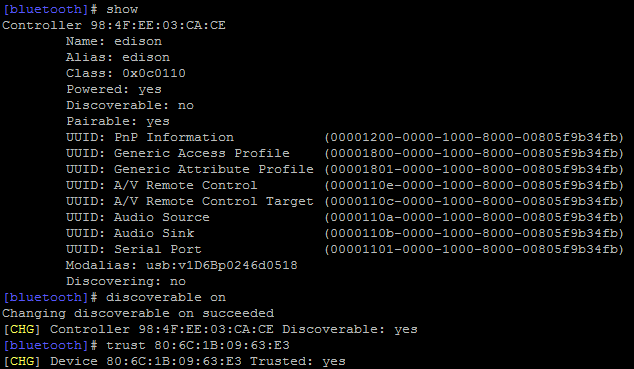Click the 'Powered: yes' line
Viewport: 634px width, 369px height.
114,89
